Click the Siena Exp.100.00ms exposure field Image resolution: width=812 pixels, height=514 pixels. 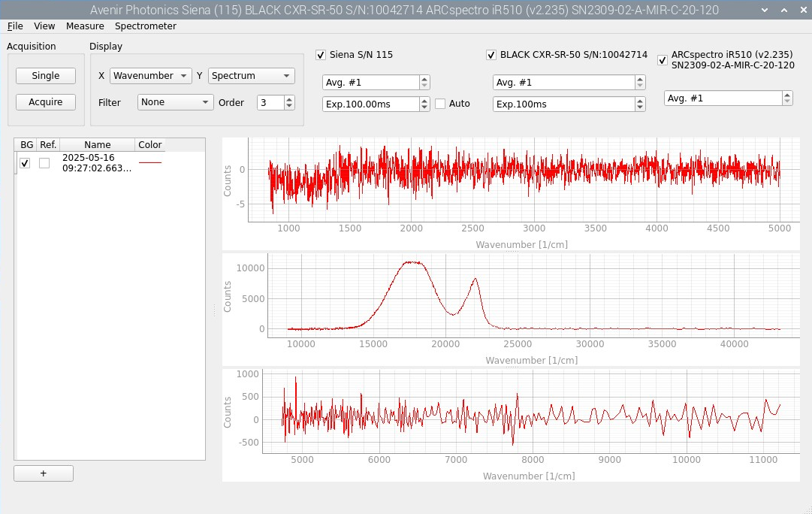click(x=370, y=104)
